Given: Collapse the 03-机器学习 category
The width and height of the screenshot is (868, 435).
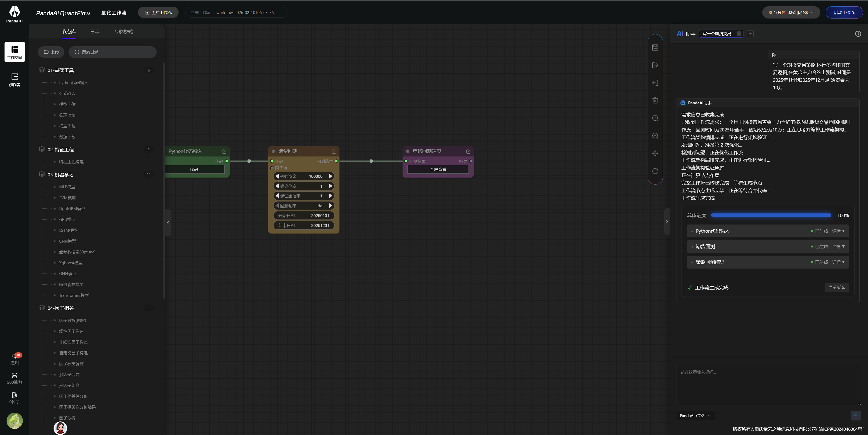Looking at the screenshot, I should [x=61, y=174].
